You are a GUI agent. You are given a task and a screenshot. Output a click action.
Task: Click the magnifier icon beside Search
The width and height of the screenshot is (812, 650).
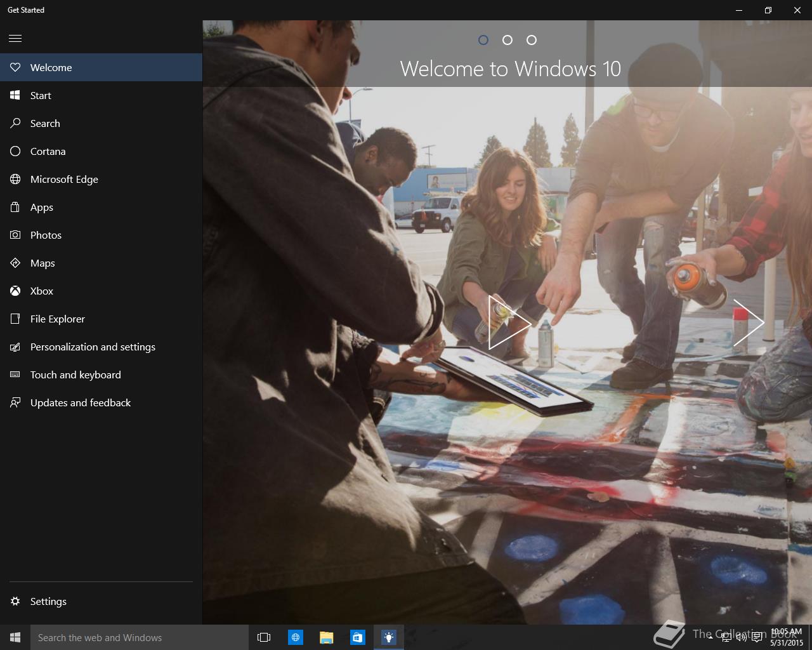tap(15, 123)
